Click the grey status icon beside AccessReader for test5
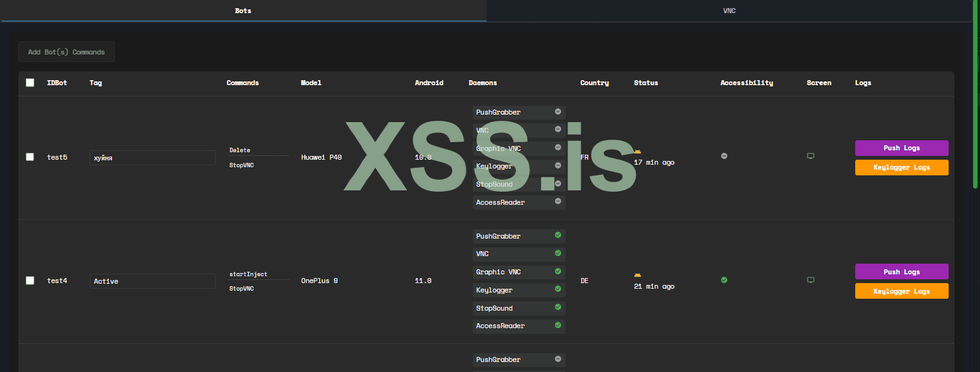 (x=557, y=202)
